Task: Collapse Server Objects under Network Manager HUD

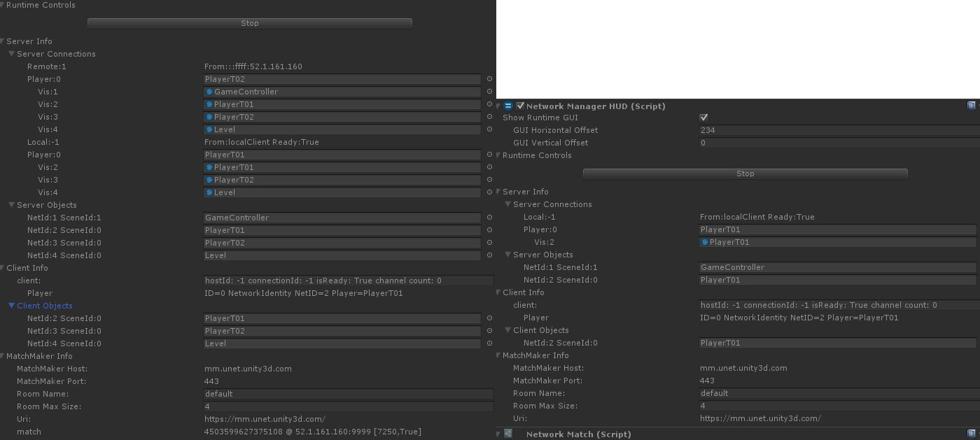Action: pos(508,255)
